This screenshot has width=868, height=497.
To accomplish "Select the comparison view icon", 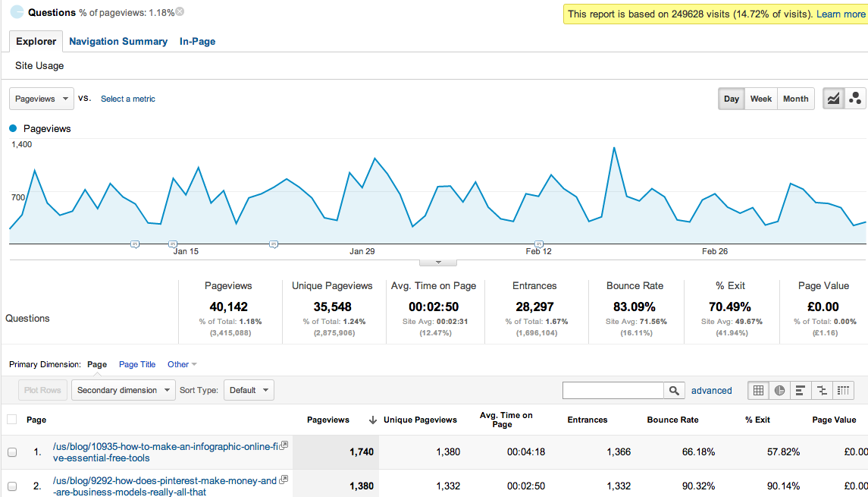I will coord(822,391).
